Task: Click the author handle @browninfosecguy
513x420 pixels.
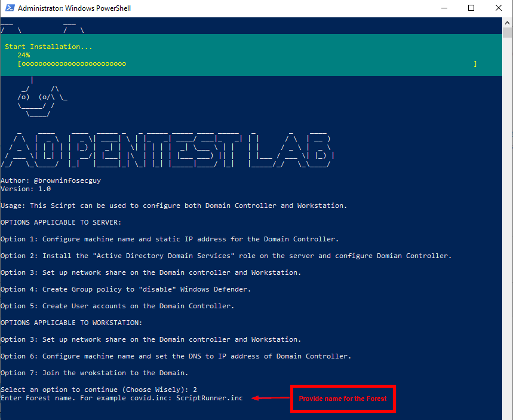Action: click(x=67, y=180)
